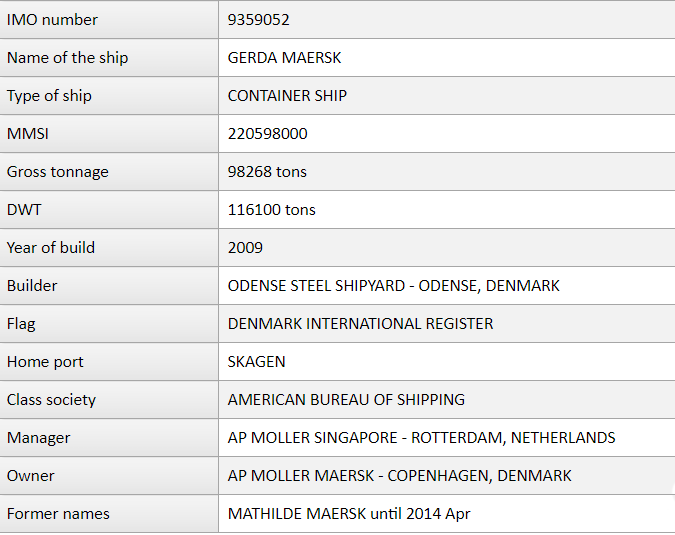Click the "Class society" row label
The height and width of the screenshot is (535, 675).
(x=51, y=400)
